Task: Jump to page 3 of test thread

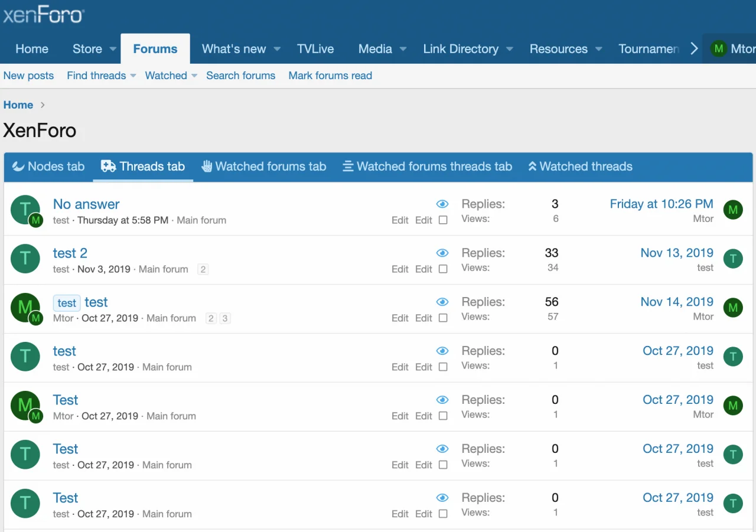Action: point(224,318)
